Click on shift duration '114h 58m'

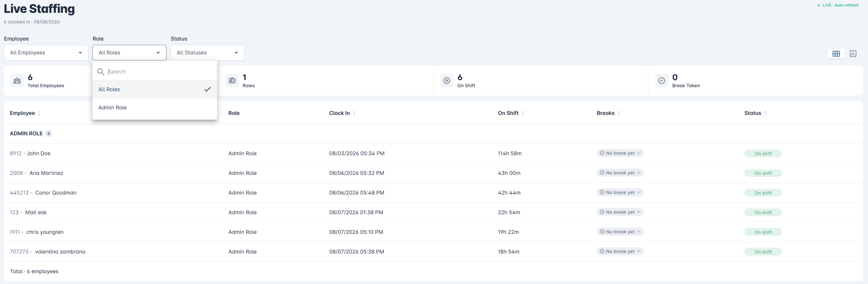coord(510,153)
